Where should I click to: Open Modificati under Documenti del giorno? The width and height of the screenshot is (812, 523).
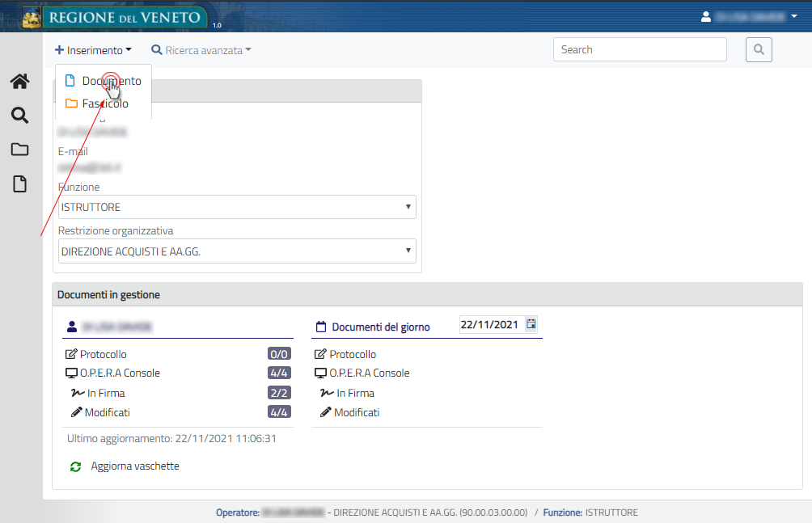(357, 413)
